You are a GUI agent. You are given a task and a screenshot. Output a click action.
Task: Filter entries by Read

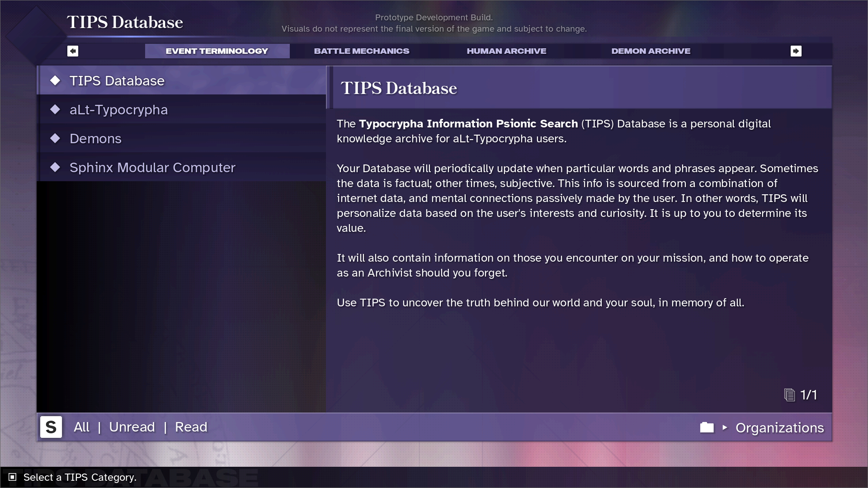(x=191, y=427)
